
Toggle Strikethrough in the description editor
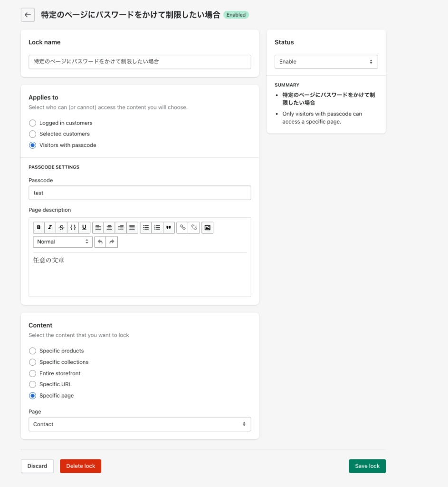click(61, 227)
